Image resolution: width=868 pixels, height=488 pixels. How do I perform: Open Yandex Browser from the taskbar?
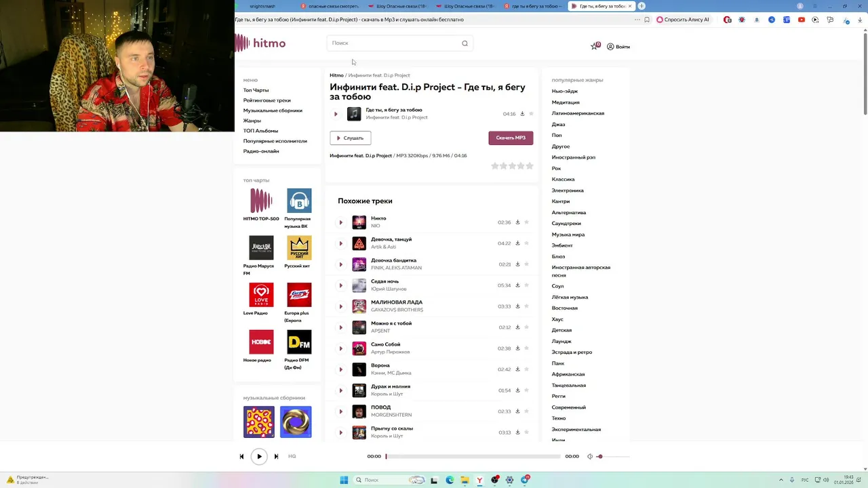[479, 480]
